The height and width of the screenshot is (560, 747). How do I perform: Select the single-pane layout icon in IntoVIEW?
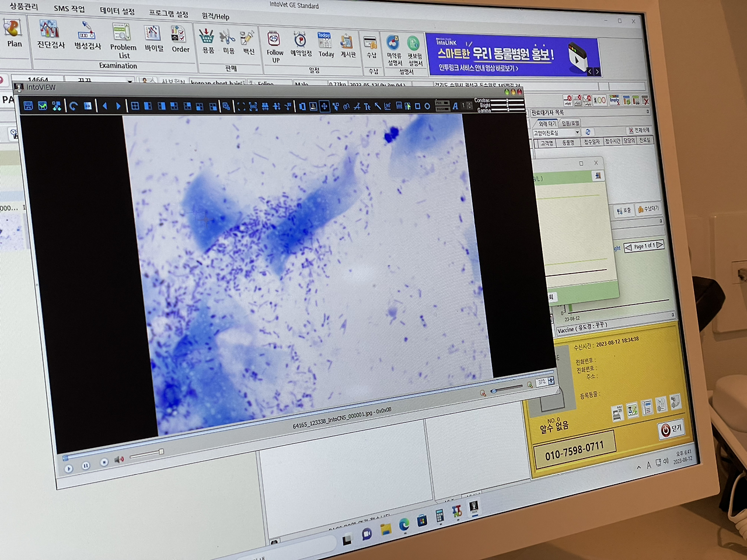point(135,106)
